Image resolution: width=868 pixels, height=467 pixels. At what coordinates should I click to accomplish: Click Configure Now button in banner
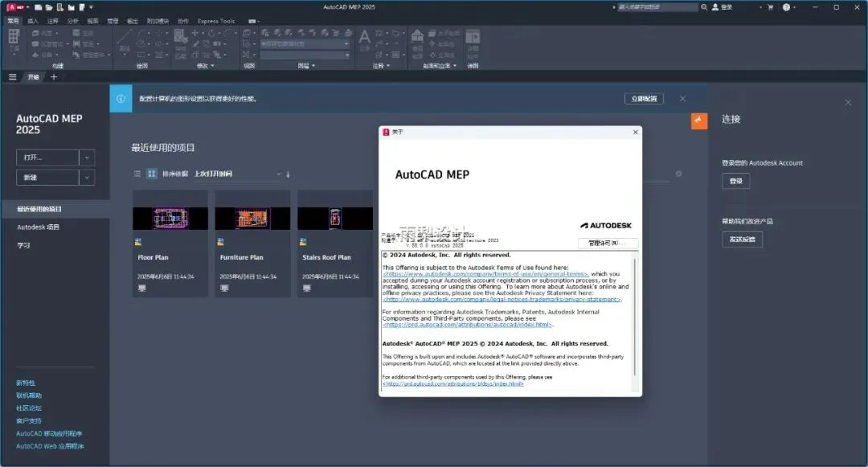644,99
